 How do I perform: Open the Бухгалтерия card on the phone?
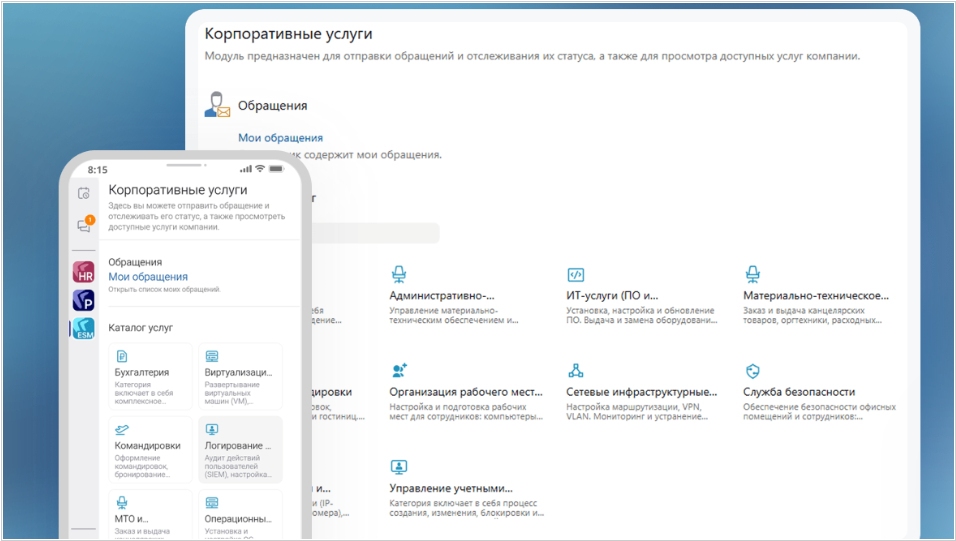click(x=150, y=376)
